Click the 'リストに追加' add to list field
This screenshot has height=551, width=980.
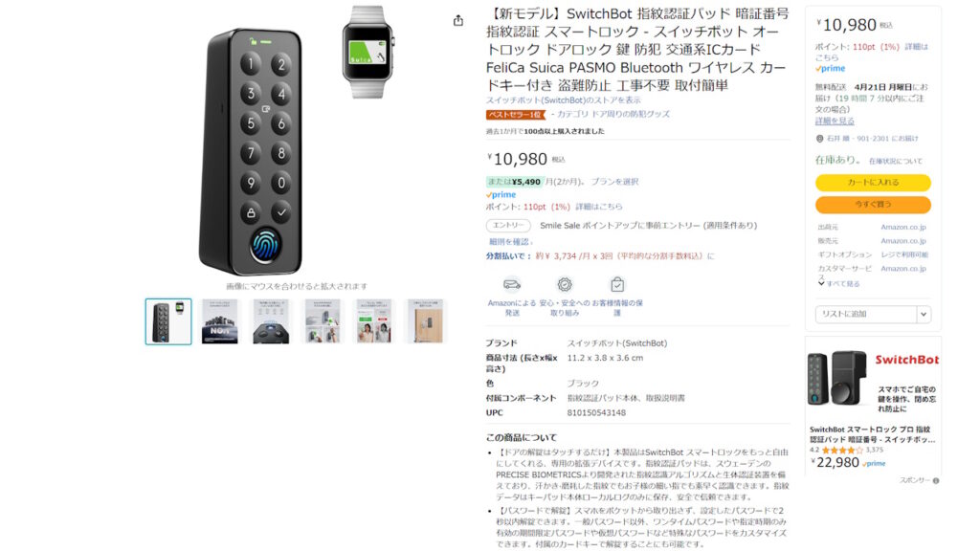[865, 314]
